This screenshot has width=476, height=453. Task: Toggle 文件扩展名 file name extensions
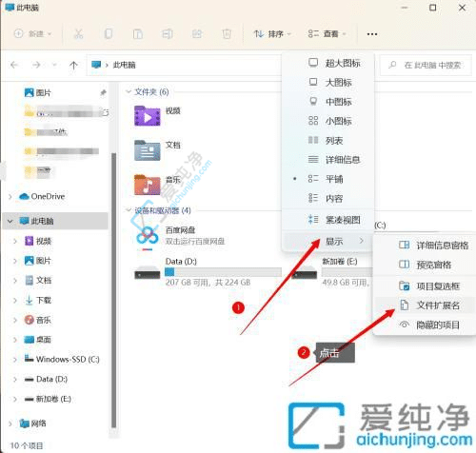[425, 305]
